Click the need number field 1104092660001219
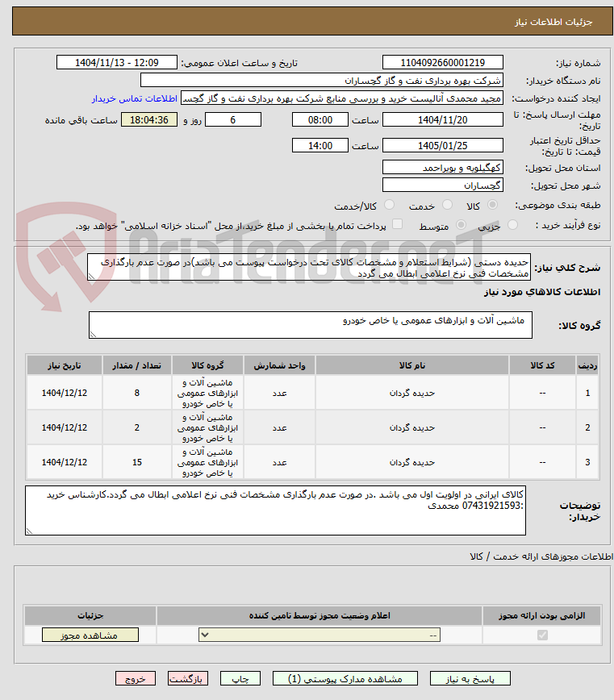 click(442, 63)
